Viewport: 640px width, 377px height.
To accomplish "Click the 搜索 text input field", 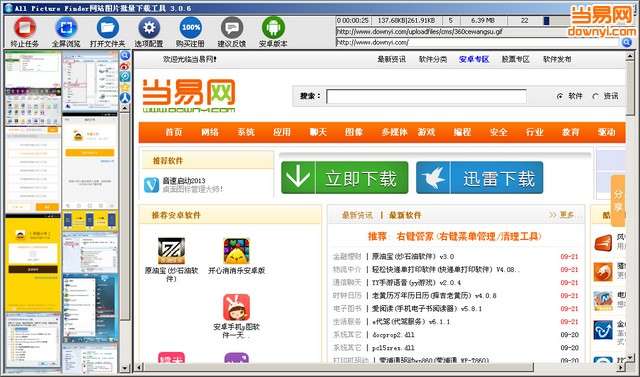I will click(426, 97).
